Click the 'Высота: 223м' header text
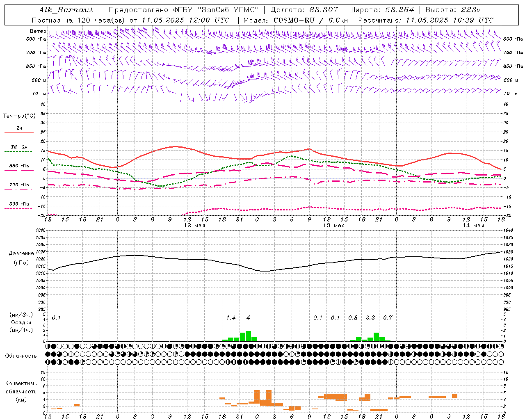The image size is (525, 420). tap(453, 10)
